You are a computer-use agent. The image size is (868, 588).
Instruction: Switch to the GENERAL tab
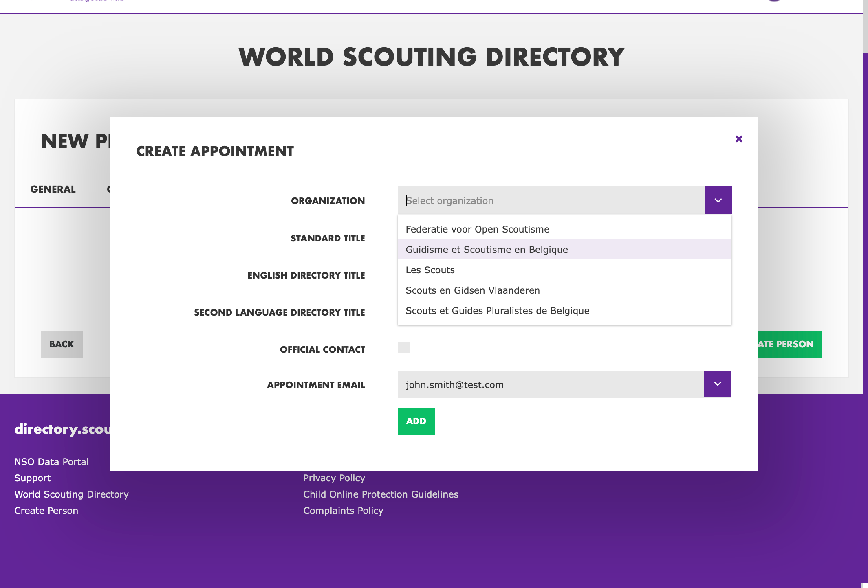pos(53,189)
